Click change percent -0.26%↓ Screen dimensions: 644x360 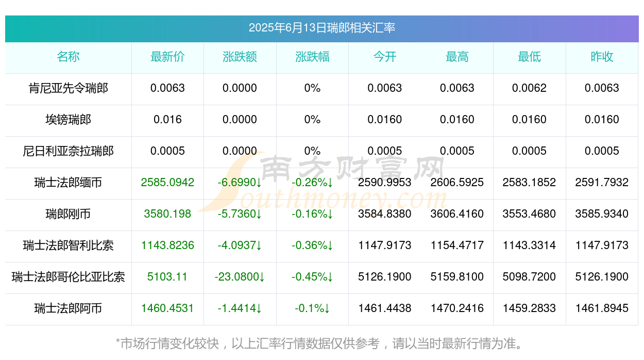(x=312, y=183)
